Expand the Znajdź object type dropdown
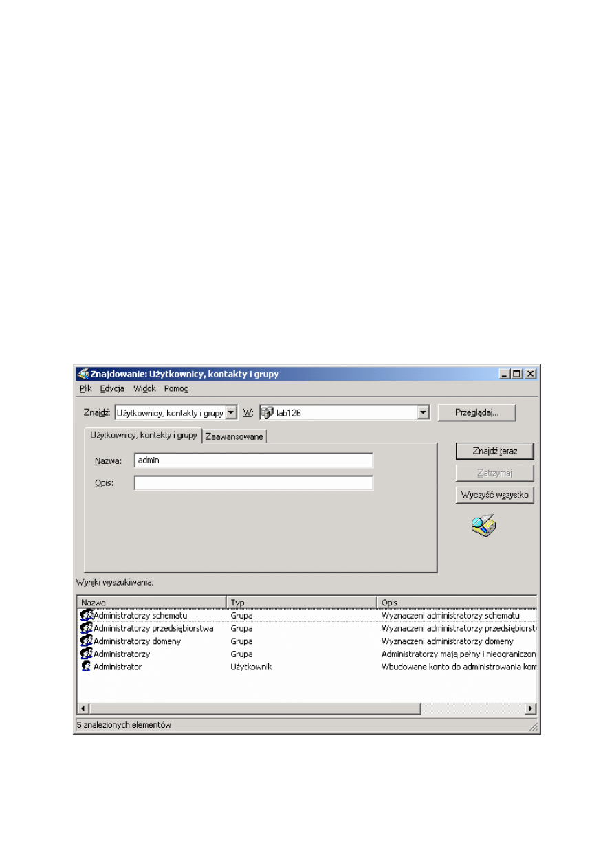This screenshot has height=868, width=614. pyautogui.click(x=231, y=413)
